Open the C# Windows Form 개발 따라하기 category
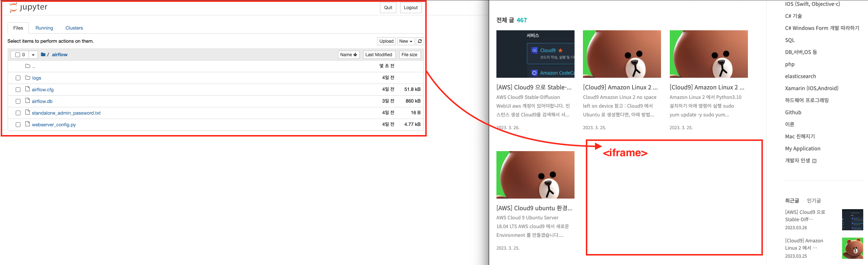 (x=822, y=28)
